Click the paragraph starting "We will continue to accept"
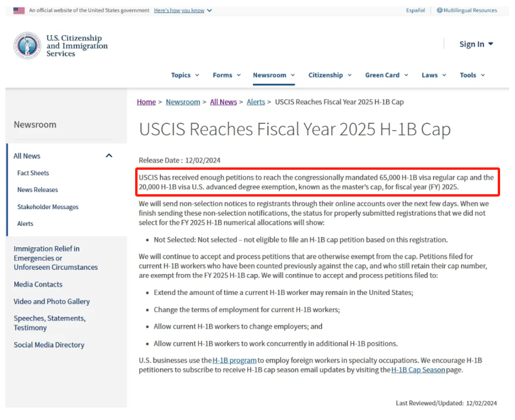 pyautogui.click(x=313, y=266)
